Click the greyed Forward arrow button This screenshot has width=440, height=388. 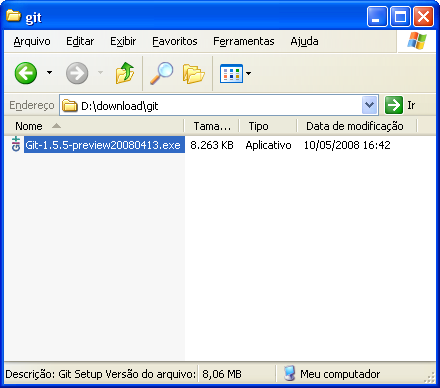(77, 73)
